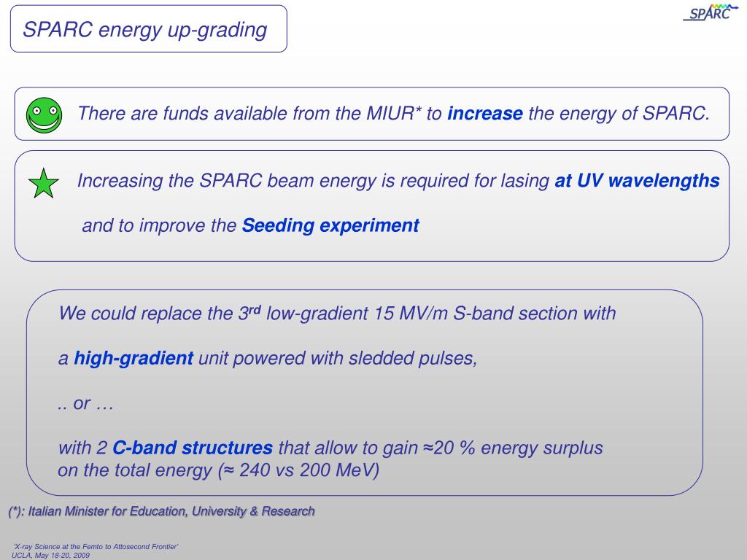Click the bold text 'Seeding experiment'
The height and width of the screenshot is (560, 747).
click(x=330, y=225)
